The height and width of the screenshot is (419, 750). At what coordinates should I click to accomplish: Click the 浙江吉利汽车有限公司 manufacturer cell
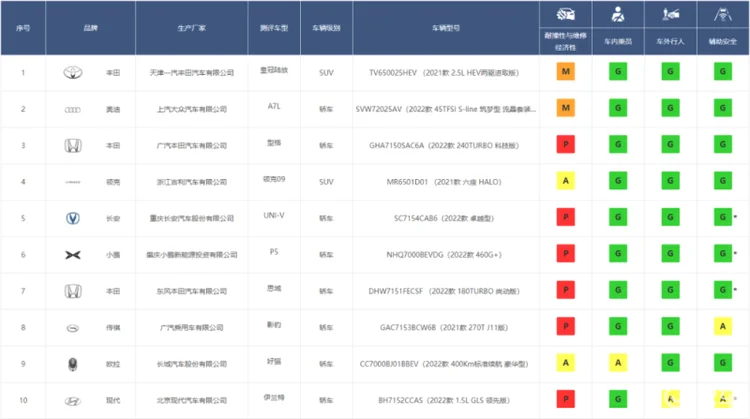191,182
